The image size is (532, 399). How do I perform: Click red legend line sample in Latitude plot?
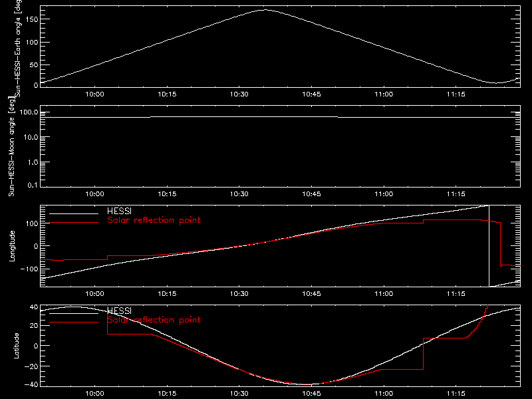tap(74, 322)
